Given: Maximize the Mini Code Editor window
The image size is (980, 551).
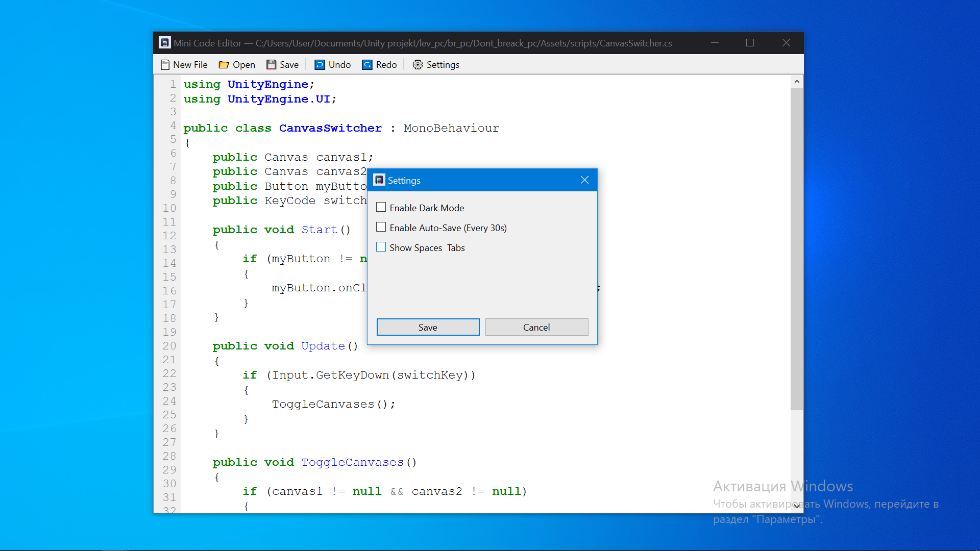Looking at the screenshot, I should tap(750, 43).
